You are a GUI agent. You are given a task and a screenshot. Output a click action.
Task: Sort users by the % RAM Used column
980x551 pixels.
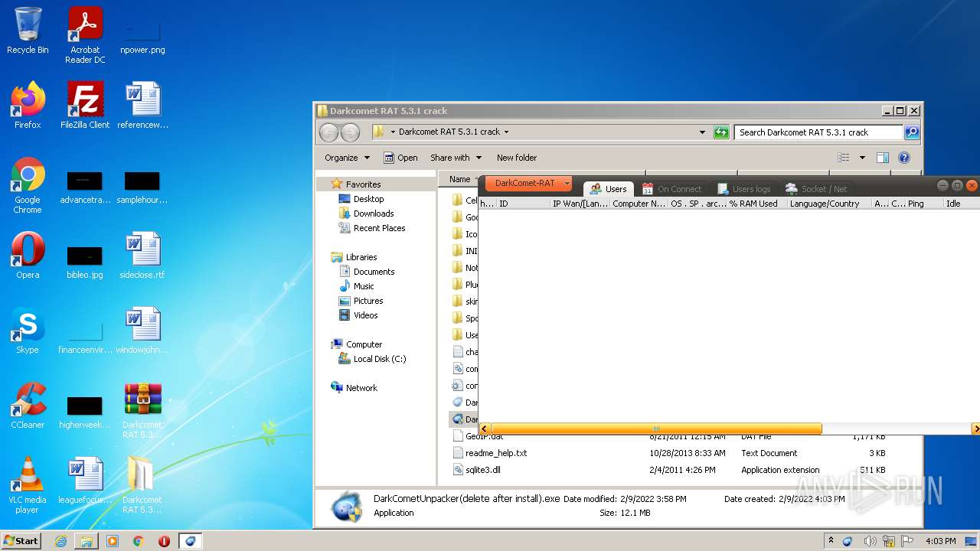tap(756, 204)
